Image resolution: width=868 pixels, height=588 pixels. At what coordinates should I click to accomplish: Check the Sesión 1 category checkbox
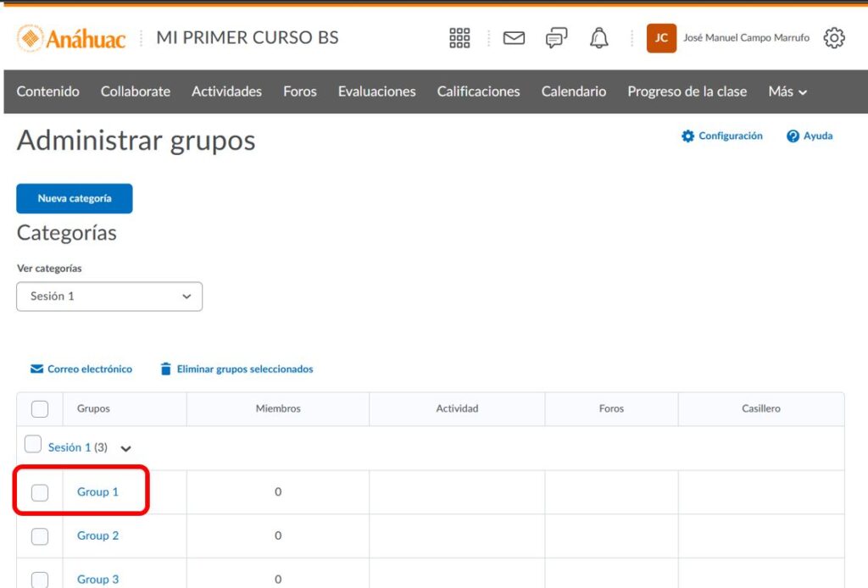[x=33, y=445]
